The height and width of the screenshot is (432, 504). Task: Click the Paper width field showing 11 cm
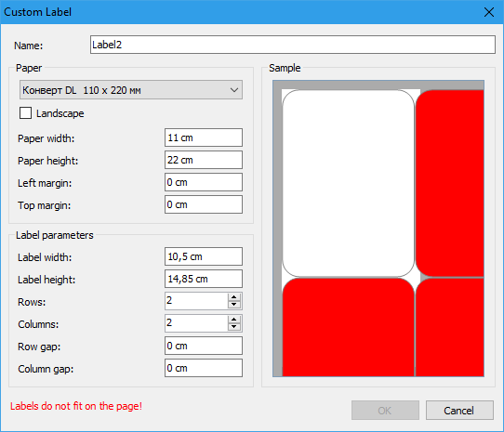[204, 137]
